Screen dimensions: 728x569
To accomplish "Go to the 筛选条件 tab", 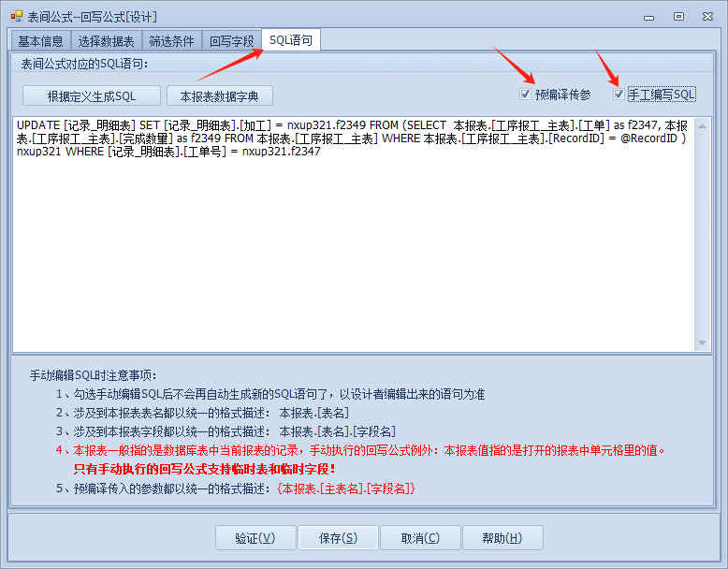I will [172, 40].
